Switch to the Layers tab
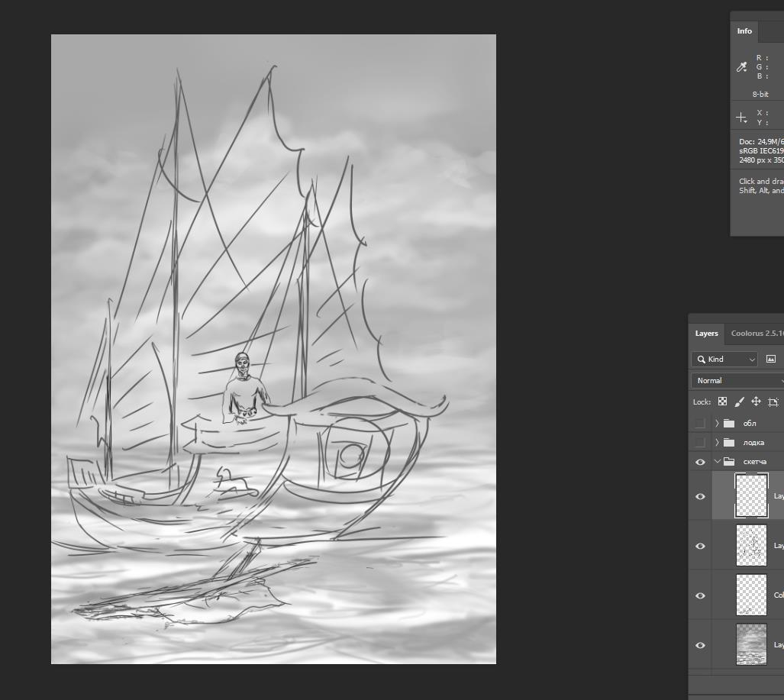The width and height of the screenshot is (784, 700). click(x=706, y=334)
